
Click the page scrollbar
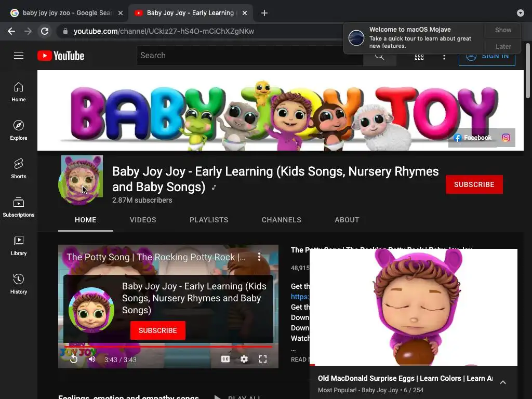[x=528, y=71]
